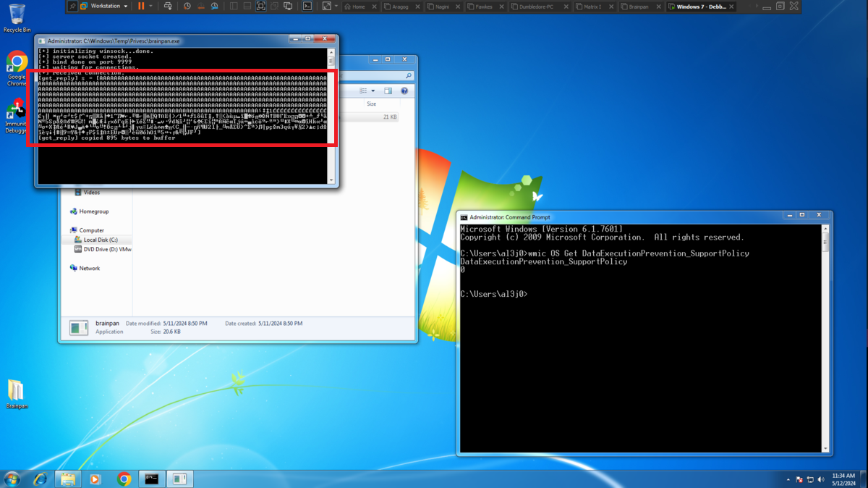Click the Action Center flag tray icon
The width and height of the screenshot is (868, 488).
click(800, 479)
